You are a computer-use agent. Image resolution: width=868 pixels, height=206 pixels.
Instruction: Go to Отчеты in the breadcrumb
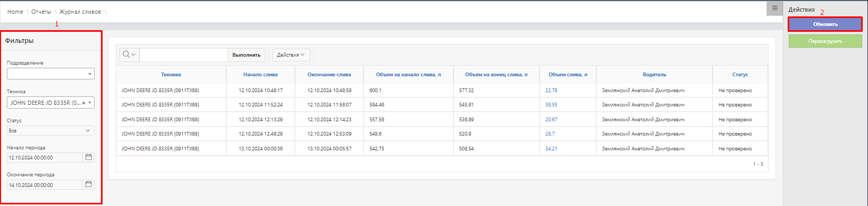[x=41, y=12]
